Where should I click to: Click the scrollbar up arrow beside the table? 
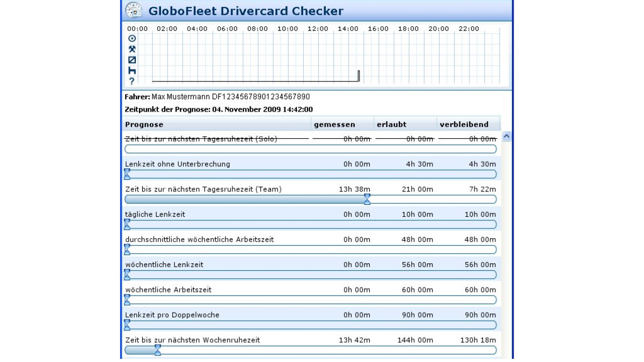506,137
